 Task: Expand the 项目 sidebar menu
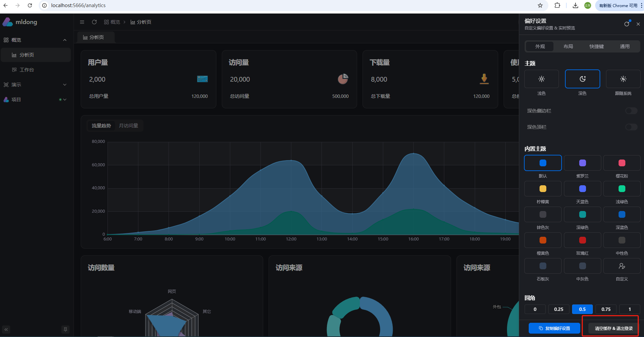36,100
